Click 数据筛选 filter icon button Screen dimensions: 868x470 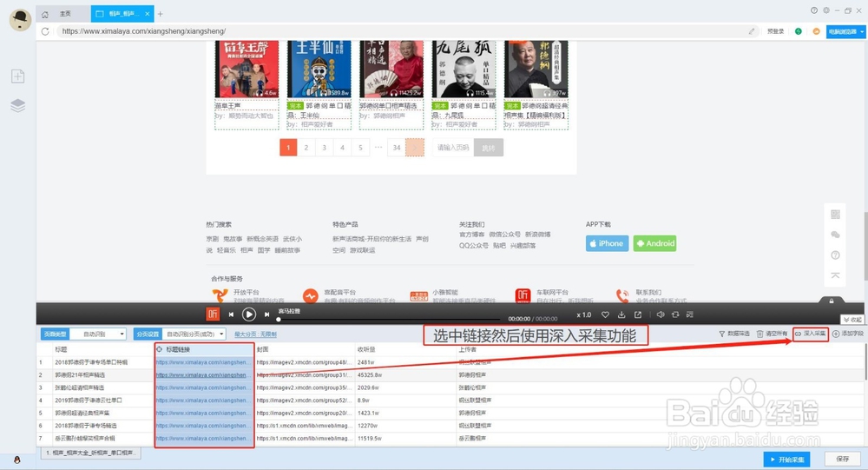734,334
